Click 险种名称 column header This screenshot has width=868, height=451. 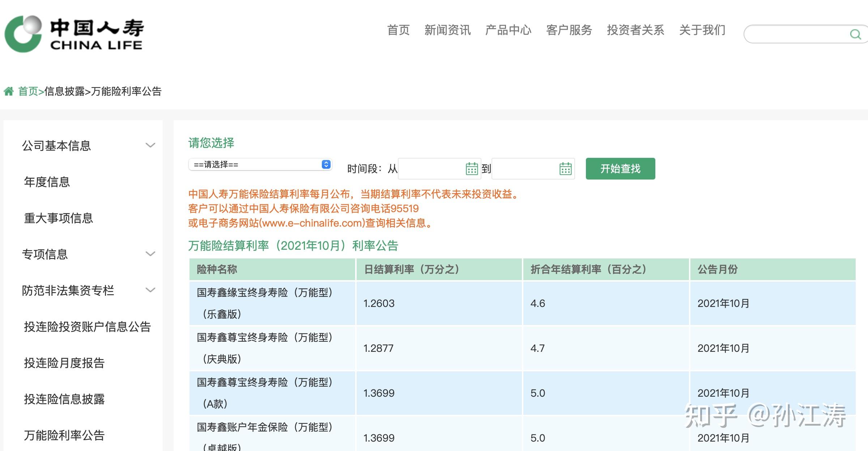[272, 269]
